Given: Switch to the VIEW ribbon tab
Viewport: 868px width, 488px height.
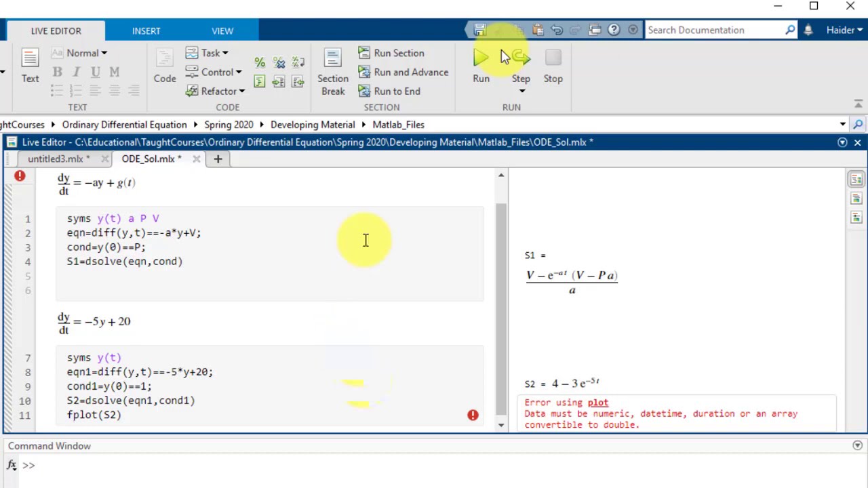Looking at the screenshot, I should 222,30.
